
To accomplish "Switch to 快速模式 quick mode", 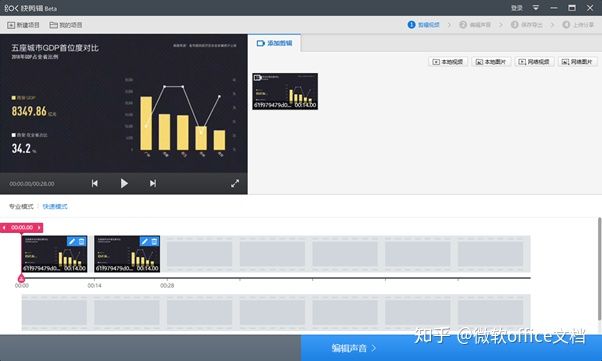I will tap(55, 207).
